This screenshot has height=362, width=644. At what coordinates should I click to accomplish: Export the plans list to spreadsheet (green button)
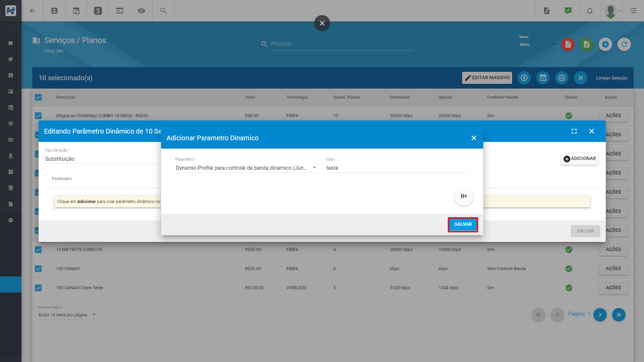pyautogui.click(x=587, y=44)
